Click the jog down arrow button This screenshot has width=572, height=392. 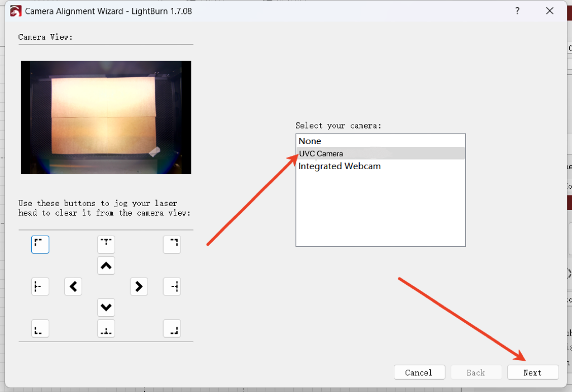click(106, 307)
